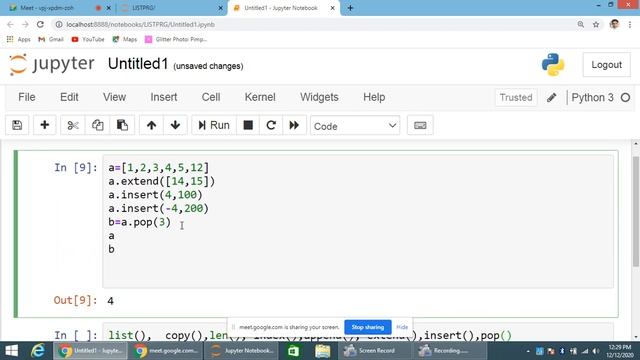The width and height of the screenshot is (640, 360).
Task: Bookmark this page with the star
Action: (596, 24)
